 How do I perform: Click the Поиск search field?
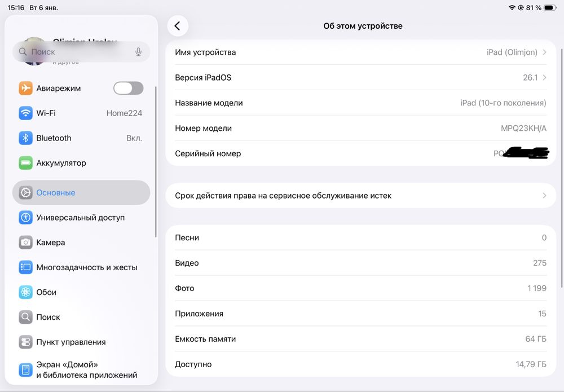tap(81, 52)
